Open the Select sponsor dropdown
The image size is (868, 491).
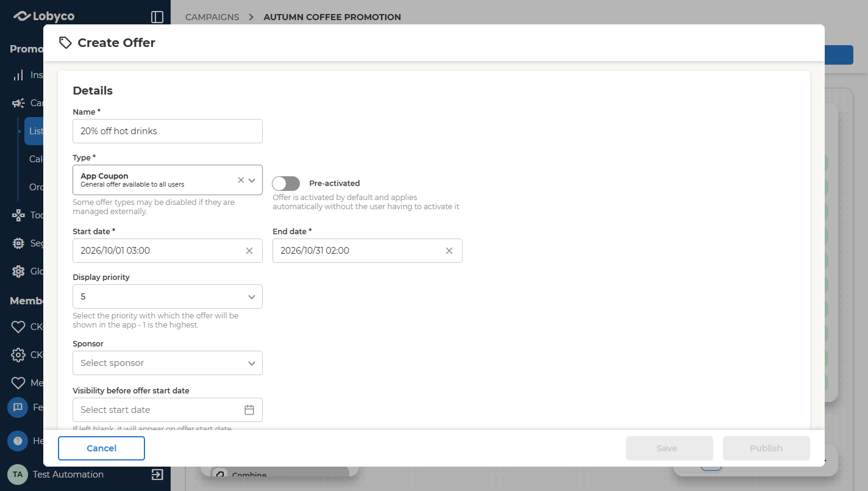[168, 363]
